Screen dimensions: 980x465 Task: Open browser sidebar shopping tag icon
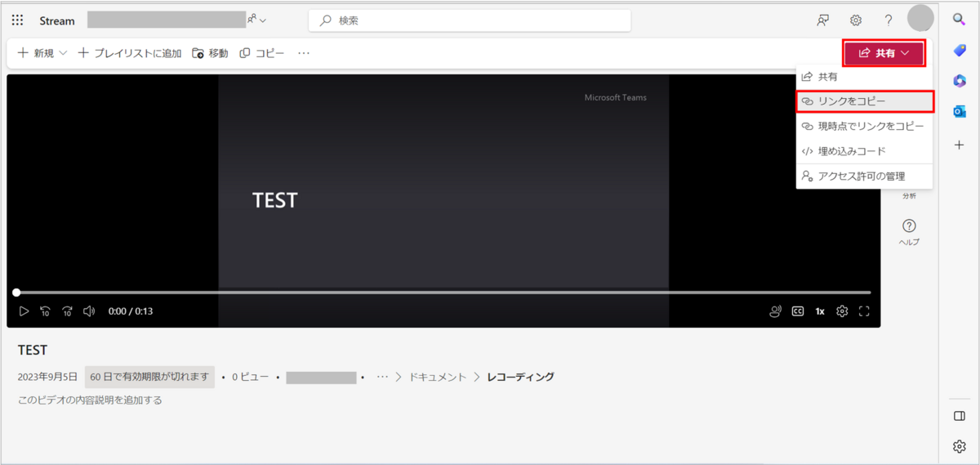960,51
